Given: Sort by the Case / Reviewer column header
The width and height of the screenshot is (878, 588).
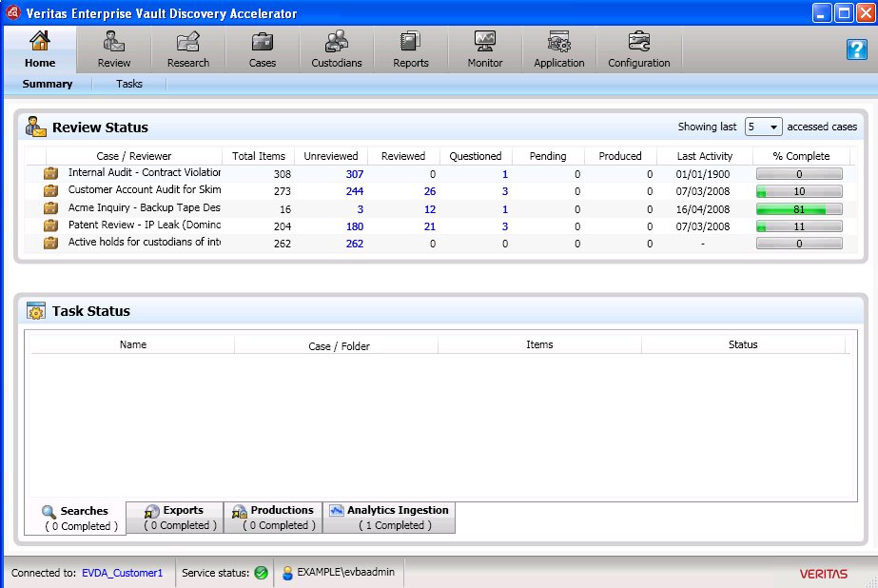Looking at the screenshot, I should pyautogui.click(x=134, y=156).
